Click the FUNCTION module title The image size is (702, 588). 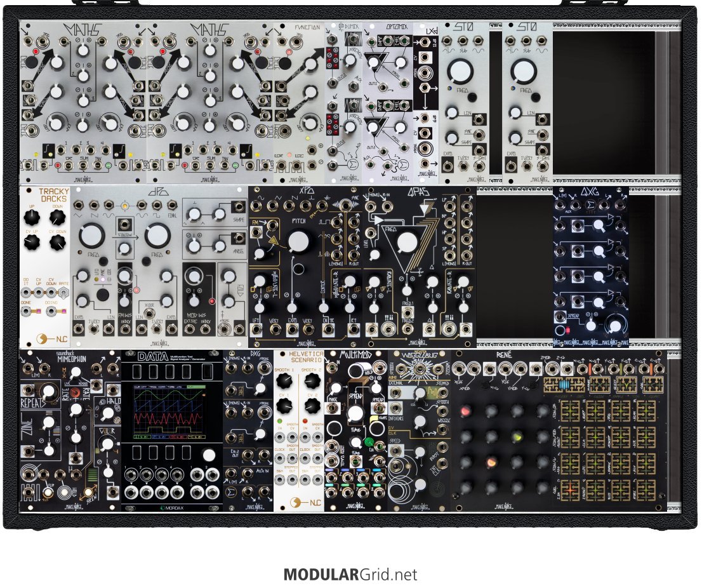307,27
